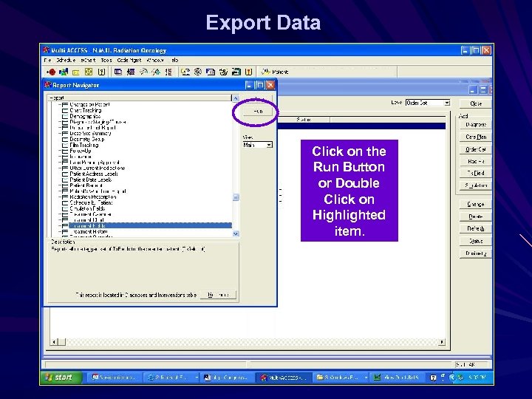The image size is (532, 399).
Task: Open the File menu
Action: point(48,60)
